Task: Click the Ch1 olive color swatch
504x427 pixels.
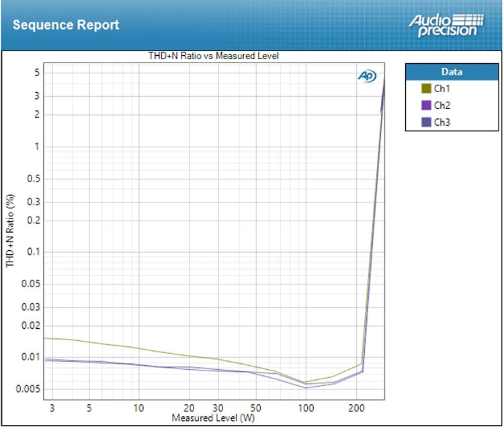Action: tap(426, 88)
